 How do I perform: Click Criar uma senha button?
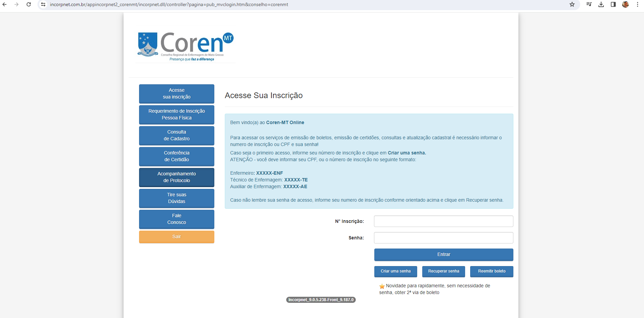coord(396,271)
